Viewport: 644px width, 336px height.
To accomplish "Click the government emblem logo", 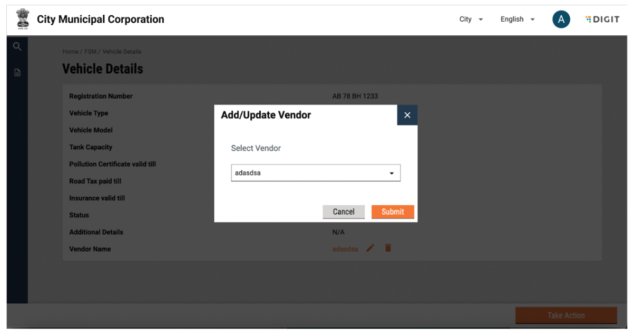I will coord(23,20).
